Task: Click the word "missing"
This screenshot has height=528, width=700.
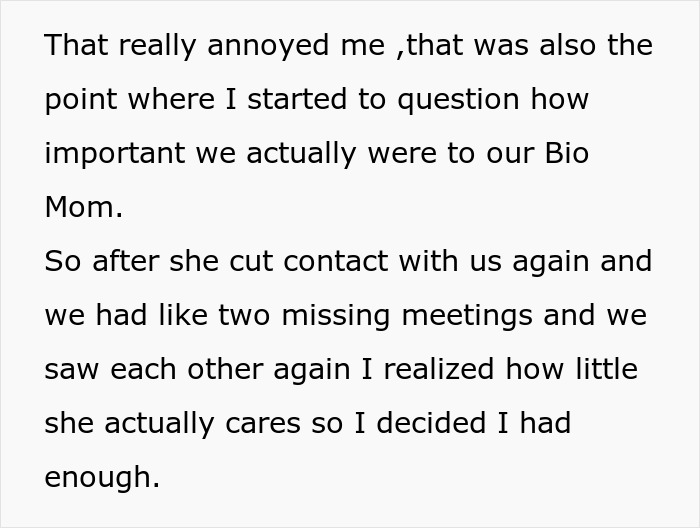Action: point(339,316)
